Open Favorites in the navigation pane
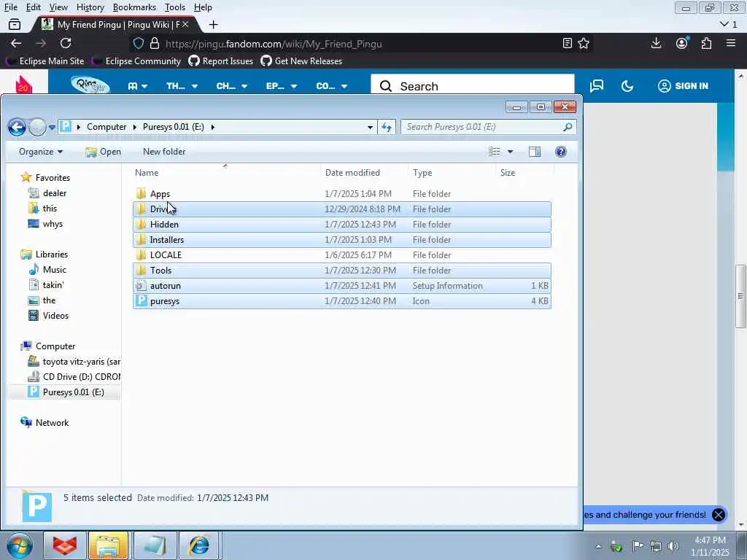 point(53,178)
